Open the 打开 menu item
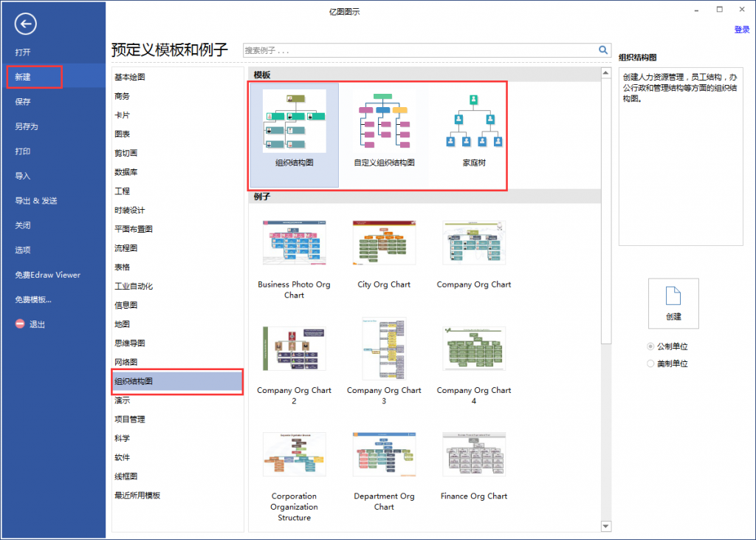 pos(23,52)
